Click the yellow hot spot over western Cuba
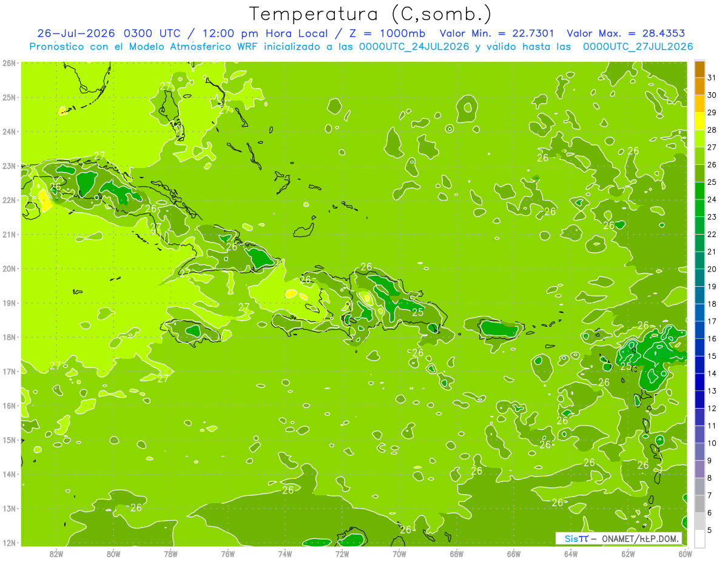728x562 pixels. point(45,200)
